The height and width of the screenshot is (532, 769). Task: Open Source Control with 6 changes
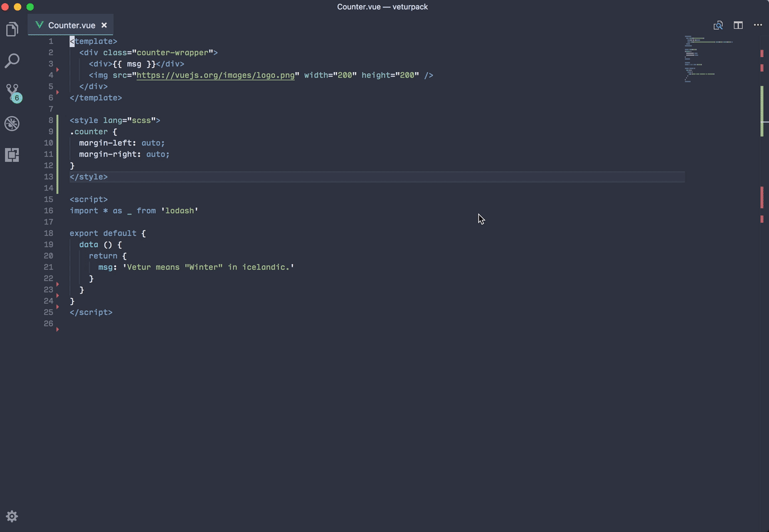12,92
